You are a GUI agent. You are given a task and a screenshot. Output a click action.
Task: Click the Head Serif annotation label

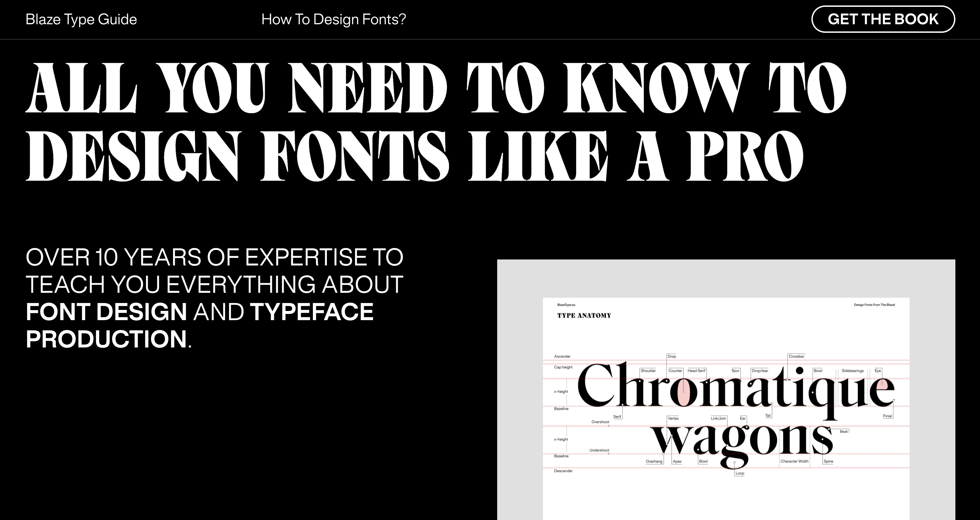(696, 371)
